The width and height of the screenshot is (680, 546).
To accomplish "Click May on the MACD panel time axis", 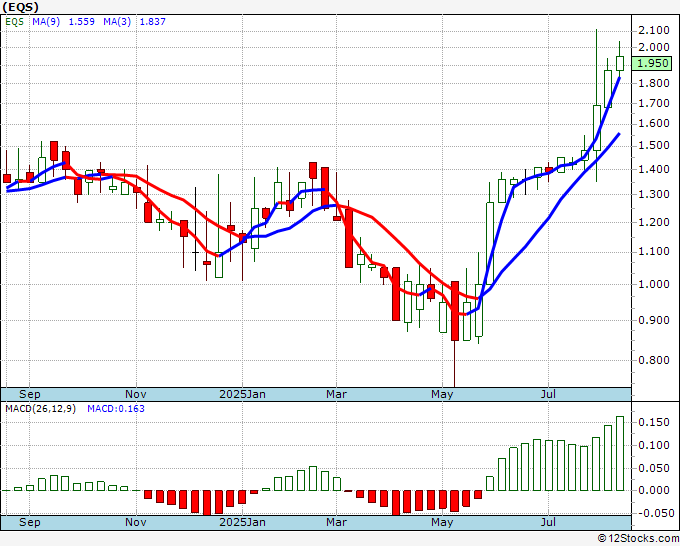I will (442, 522).
